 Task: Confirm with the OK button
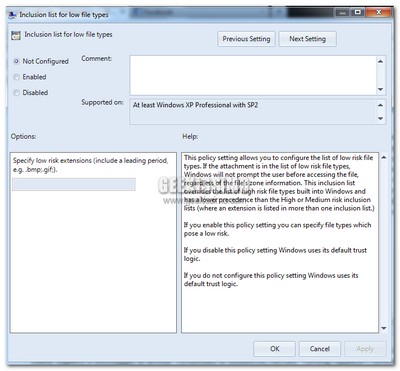point(274,349)
